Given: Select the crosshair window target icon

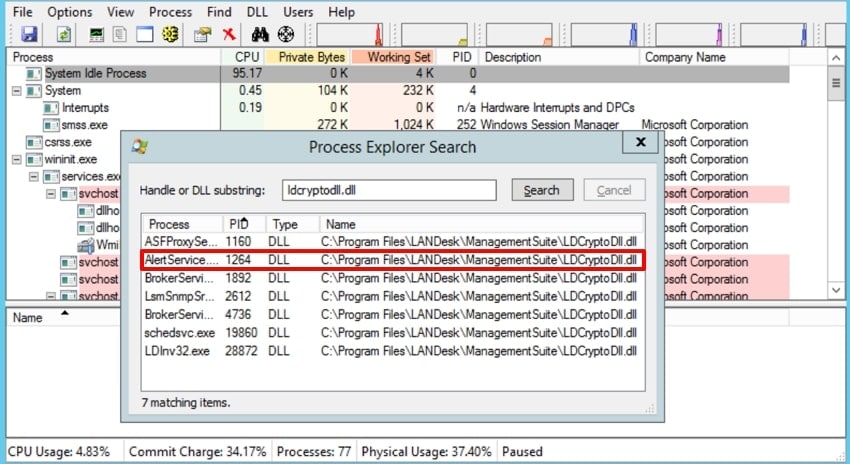Looking at the screenshot, I should click(286, 35).
